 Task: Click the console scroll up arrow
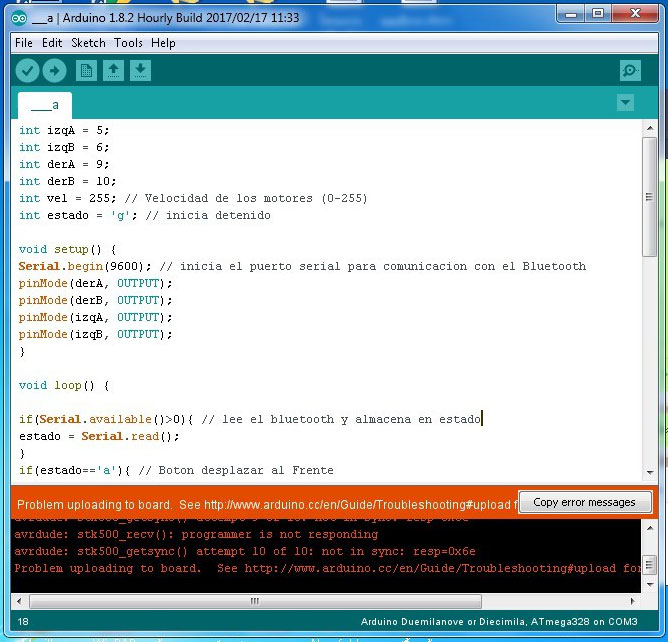coord(650,528)
